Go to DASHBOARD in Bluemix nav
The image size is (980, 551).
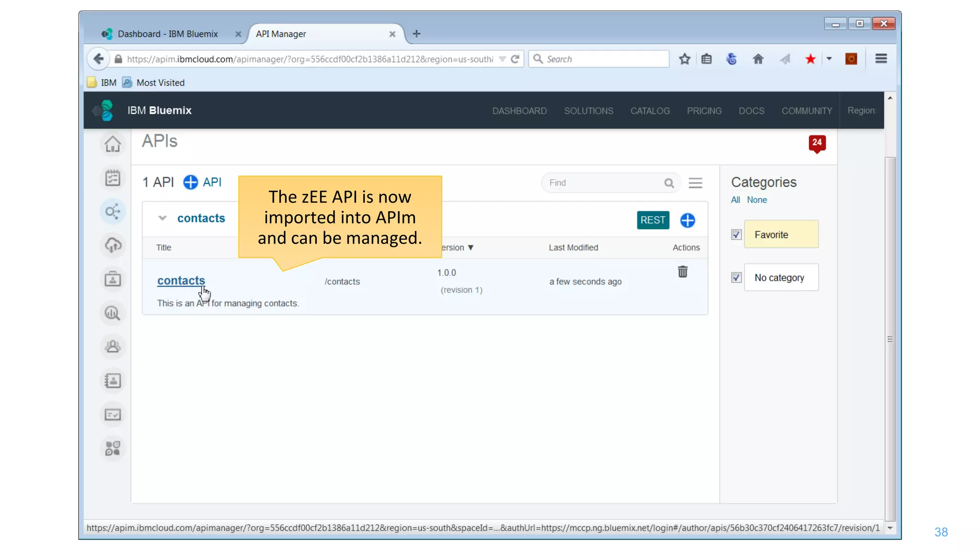pyautogui.click(x=519, y=110)
